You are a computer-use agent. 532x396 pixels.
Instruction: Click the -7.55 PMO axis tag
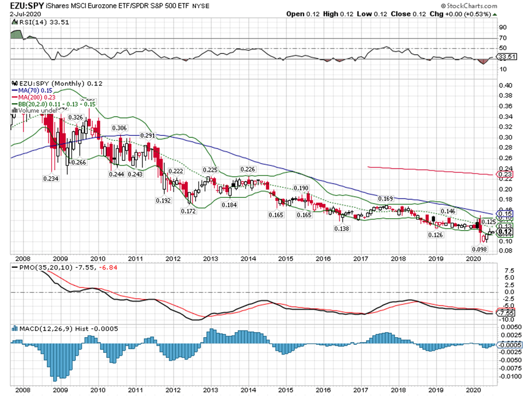(x=506, y=313)
